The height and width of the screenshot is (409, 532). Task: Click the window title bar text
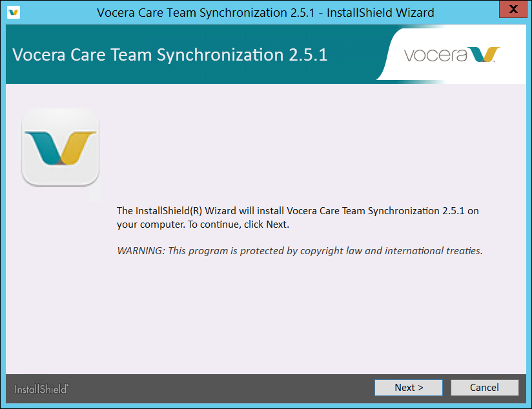[265, 12]
